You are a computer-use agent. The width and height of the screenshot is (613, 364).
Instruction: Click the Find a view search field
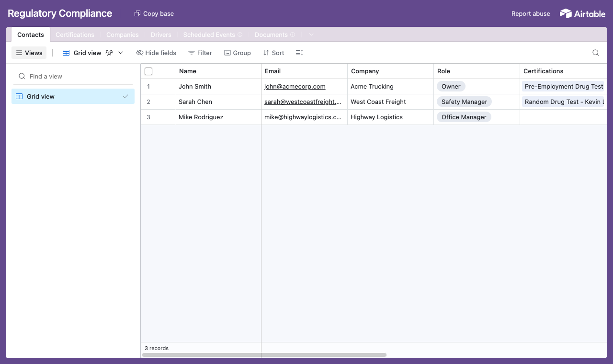pos(73,76)
